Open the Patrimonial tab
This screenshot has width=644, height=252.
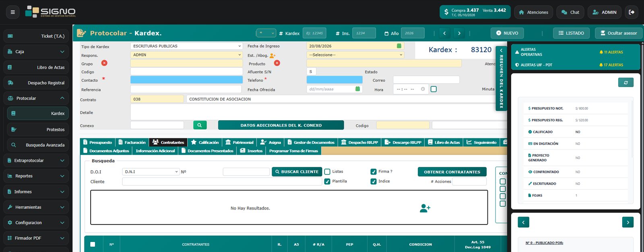[239, 142]
